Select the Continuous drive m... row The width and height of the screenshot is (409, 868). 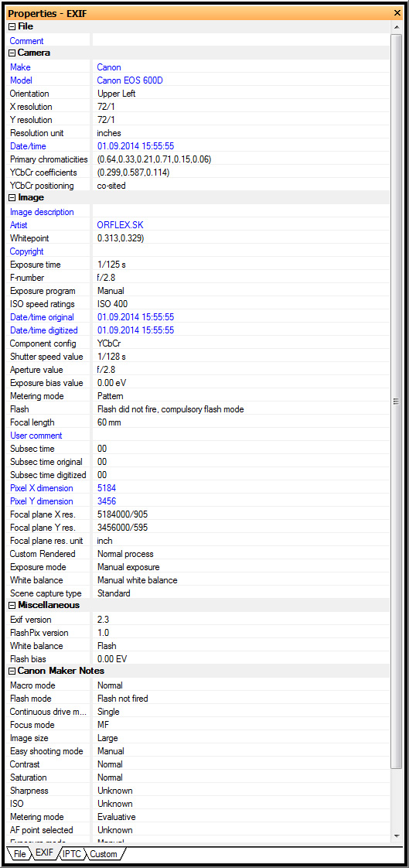(x=198, y=712)
